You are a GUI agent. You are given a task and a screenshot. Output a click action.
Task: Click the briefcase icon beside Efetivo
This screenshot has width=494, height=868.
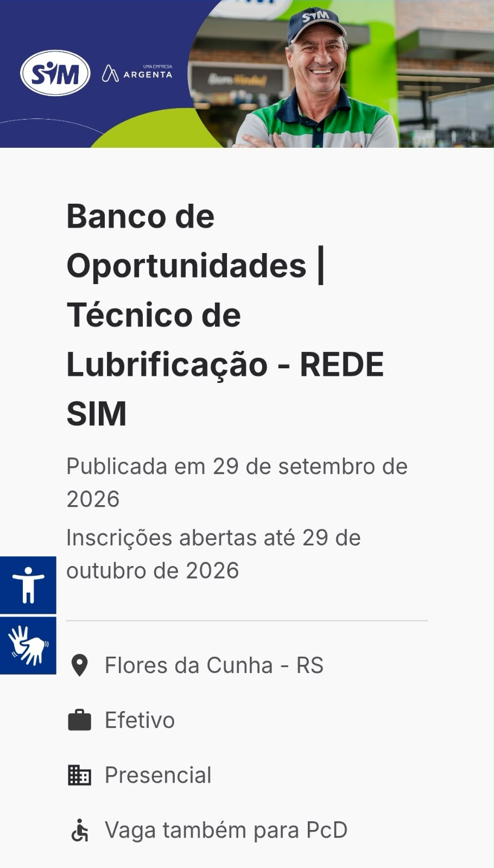pos(79,720)
